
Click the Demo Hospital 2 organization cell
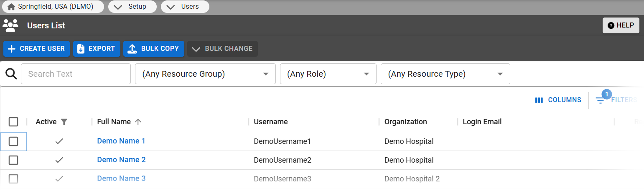pyautogui.click(x=412, y=179)
